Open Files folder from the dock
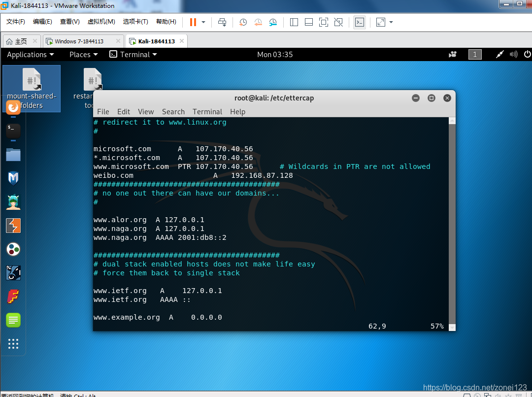This screenshot has height=397, width=532. (x=13, y=155)
